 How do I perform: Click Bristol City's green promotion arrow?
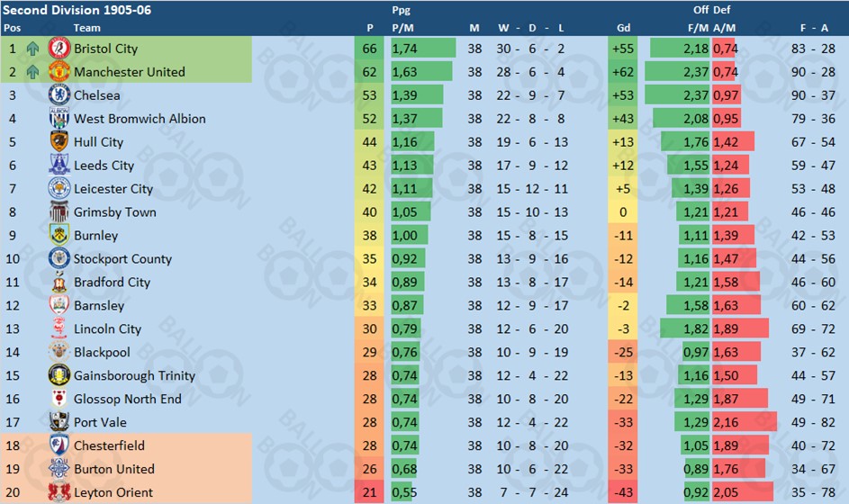33,49
